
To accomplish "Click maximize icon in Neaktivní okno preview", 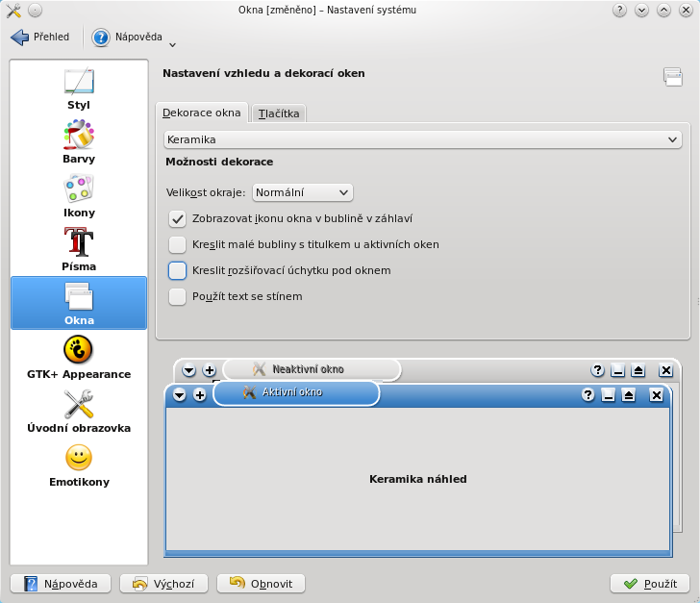I will [x=638, y=370].
